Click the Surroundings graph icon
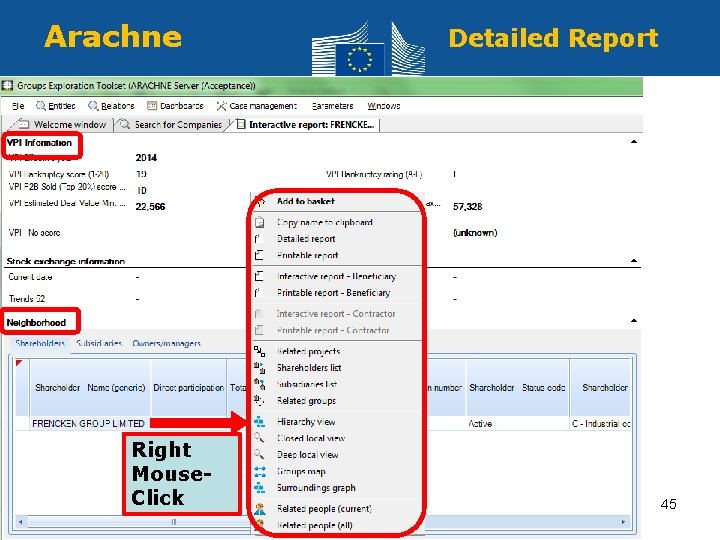The width and height of the screenshot is (720, 540). [x=259, y=488]
